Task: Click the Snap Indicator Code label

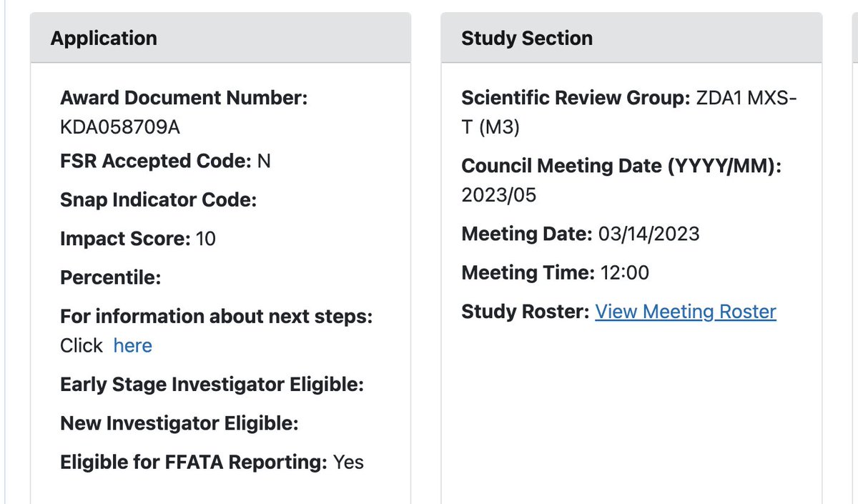Action: (158, 199)
